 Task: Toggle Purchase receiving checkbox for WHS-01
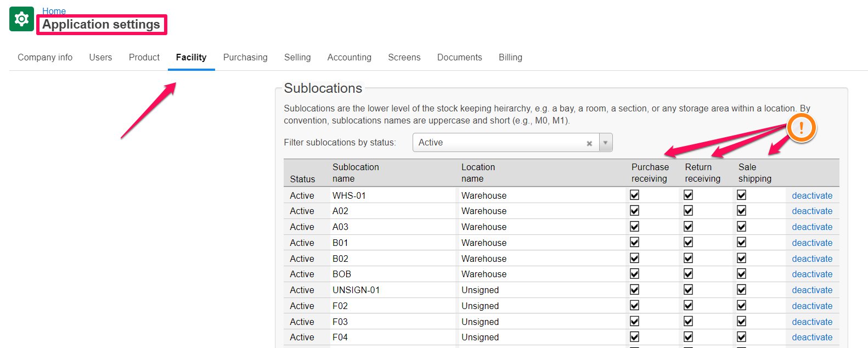click(x=635, y=195)
